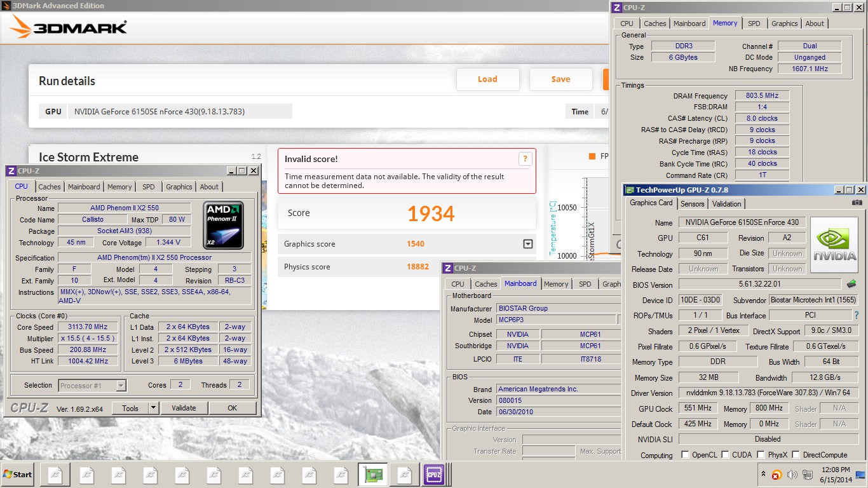Click the Multiplier value x 15.5
The width and height of the screenshot is (868, 488).
tap(88, 339)
